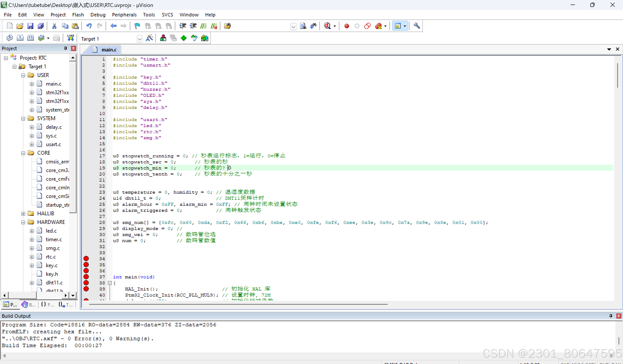Toggle bookmark with the flag icon
623x364 pixels.
click(x=137, y=26)
